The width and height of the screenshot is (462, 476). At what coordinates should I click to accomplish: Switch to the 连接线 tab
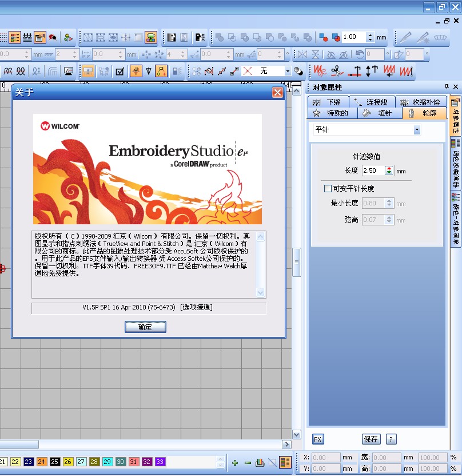coord(372,102)
